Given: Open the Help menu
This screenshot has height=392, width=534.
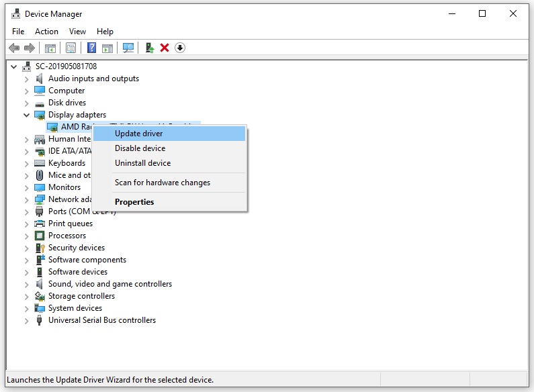Looking at the screenshot, I should point(105,32).
